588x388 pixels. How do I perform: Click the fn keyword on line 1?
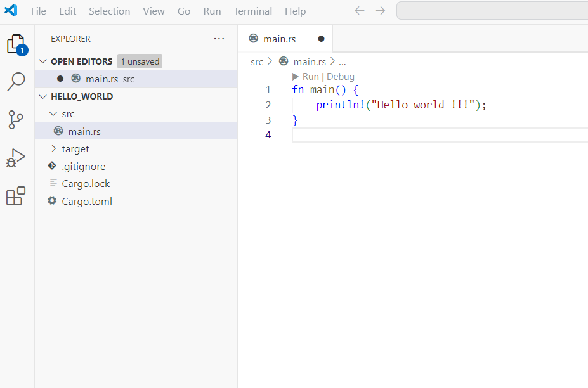[x=297, y=89]
